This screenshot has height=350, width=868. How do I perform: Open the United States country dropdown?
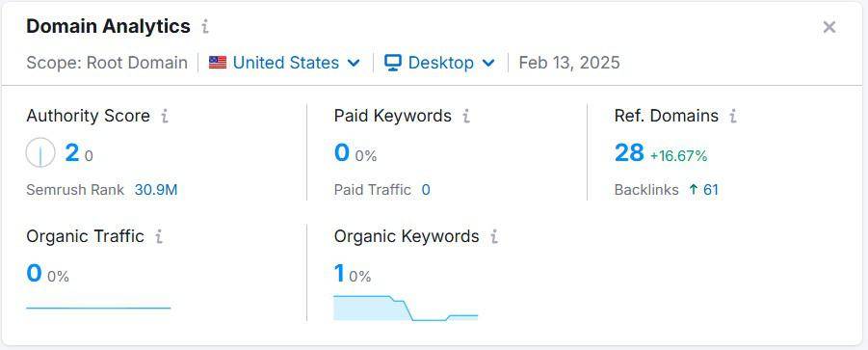pos(284,63)
